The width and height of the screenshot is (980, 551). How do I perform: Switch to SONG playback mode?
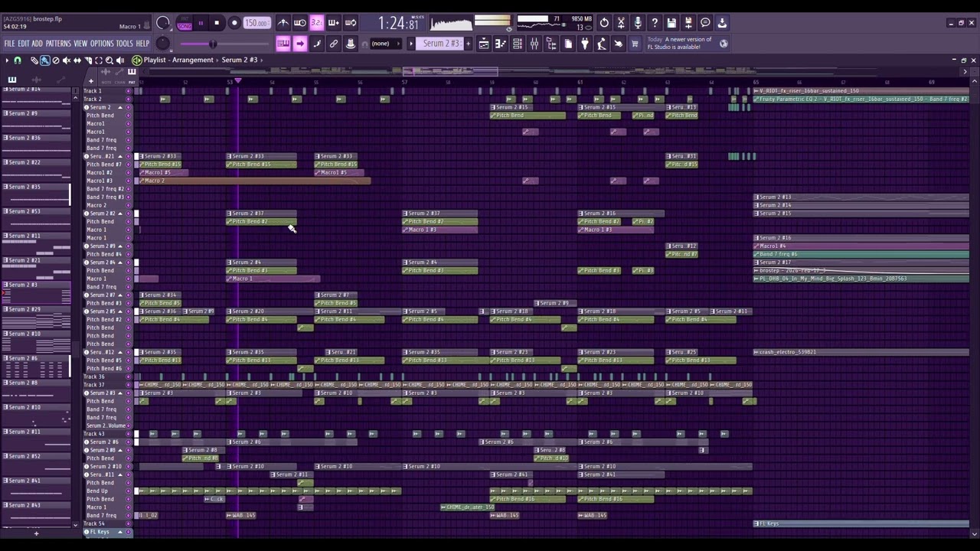pyautogui.click(x=185, y=26)
